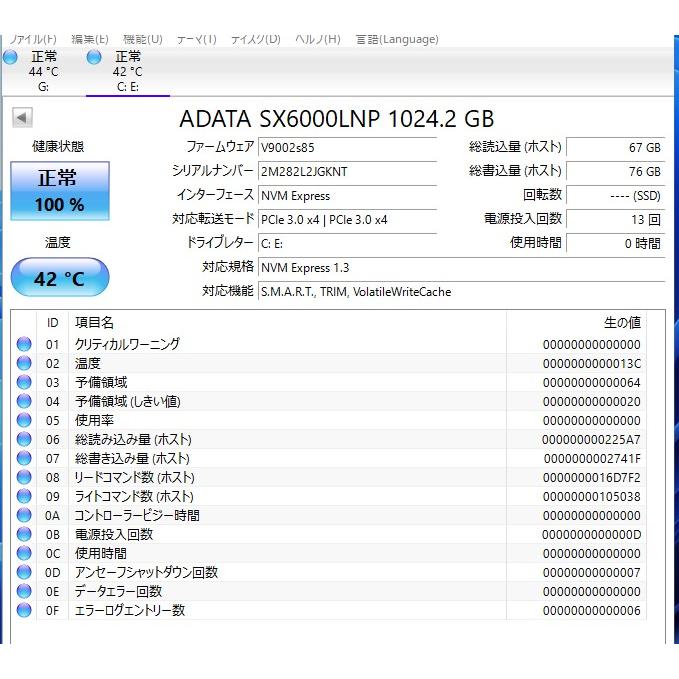The image size is (679, 679).
Task: Click the previous disk arrow button
Action: pos(22,118)
